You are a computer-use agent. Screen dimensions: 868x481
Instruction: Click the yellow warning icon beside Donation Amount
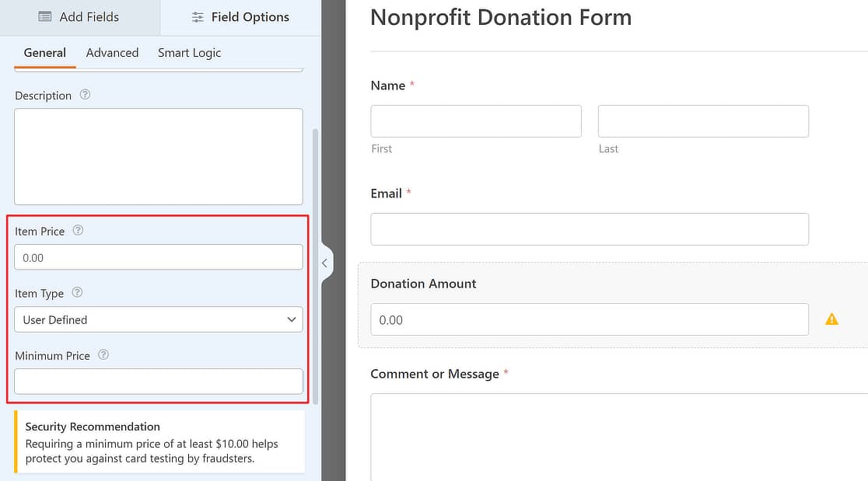(x=831, y=319)
